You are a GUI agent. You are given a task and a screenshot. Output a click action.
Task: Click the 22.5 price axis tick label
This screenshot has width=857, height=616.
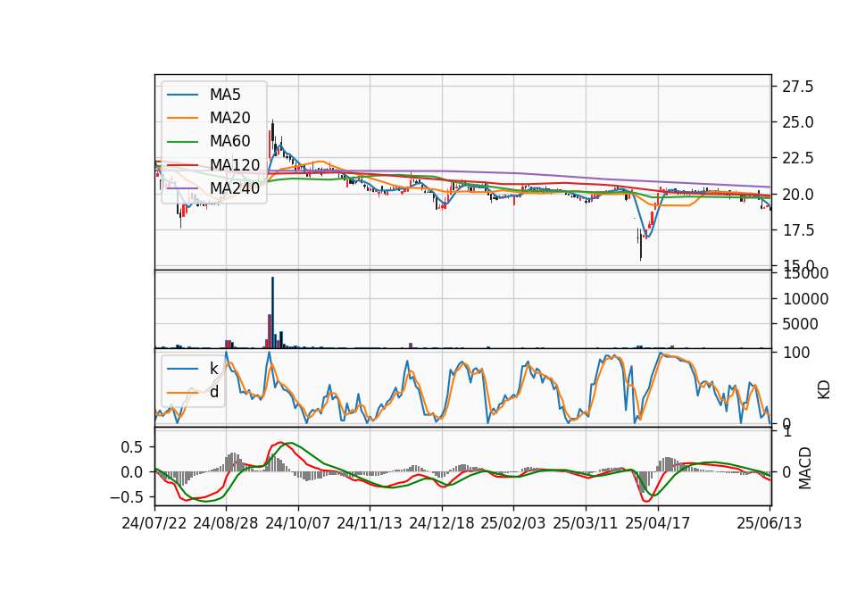pos(798,159)
